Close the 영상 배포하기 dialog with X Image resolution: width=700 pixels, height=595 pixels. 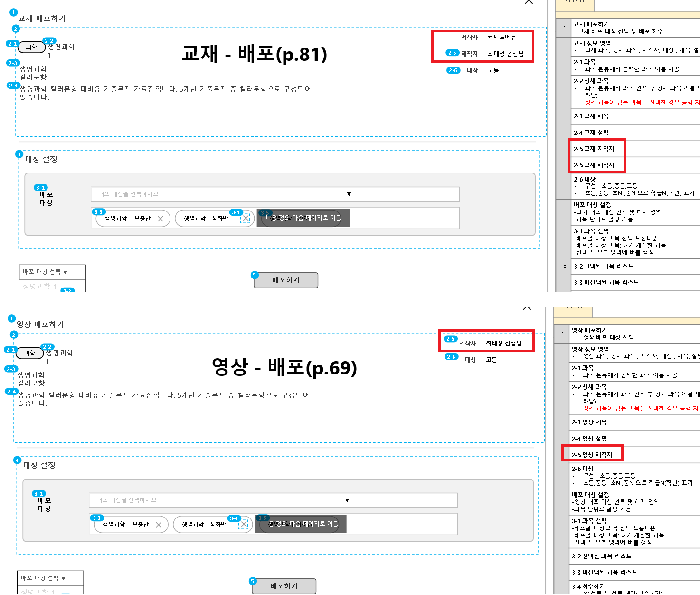coord(527,308)
